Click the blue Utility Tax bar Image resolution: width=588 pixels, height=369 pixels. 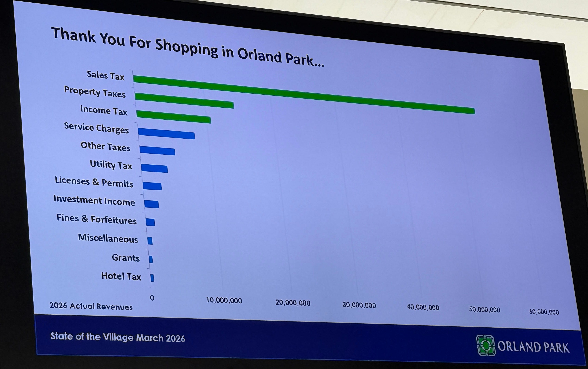point(154,168)
